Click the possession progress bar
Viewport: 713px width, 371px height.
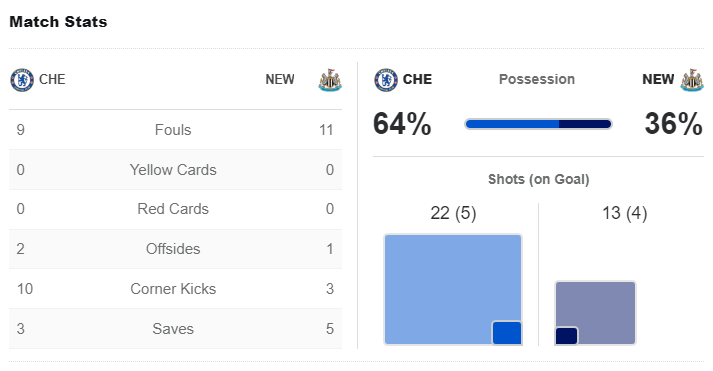pos(538,124)
